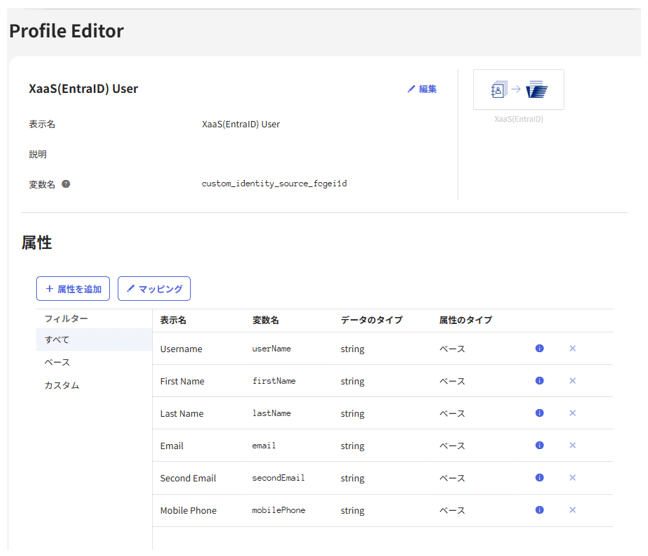This screenshot has width=648, height=556.
Task: Click the 編集 edit link
Action: click(x=422, y=89)
